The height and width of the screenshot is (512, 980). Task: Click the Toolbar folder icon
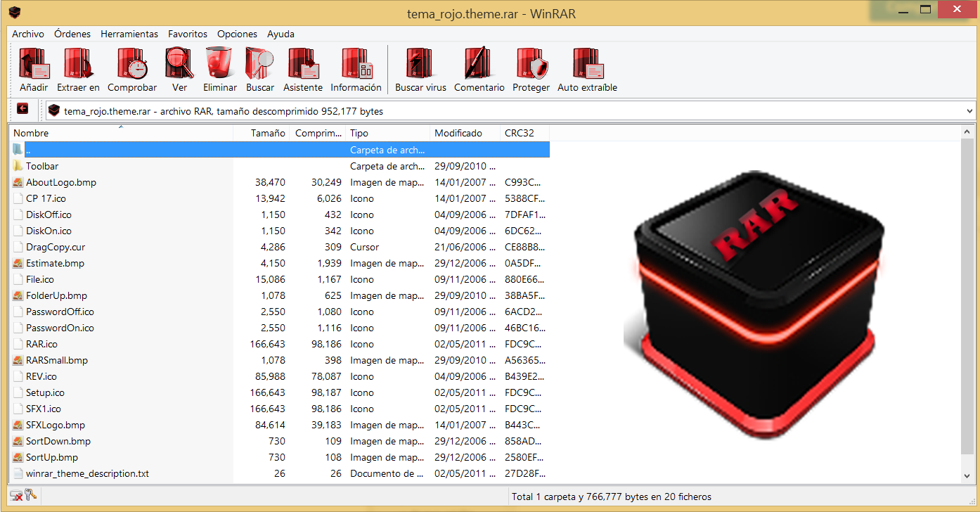pos(18,166)
